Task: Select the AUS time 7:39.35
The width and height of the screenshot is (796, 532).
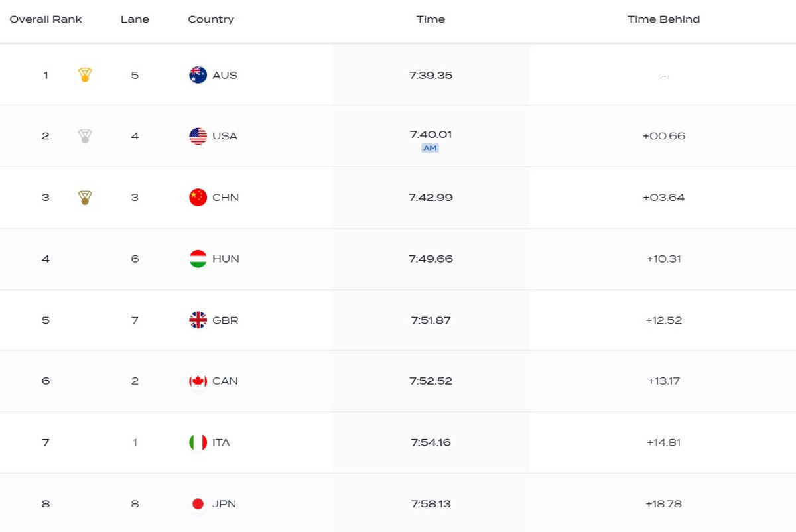Action: pos(431,75)
